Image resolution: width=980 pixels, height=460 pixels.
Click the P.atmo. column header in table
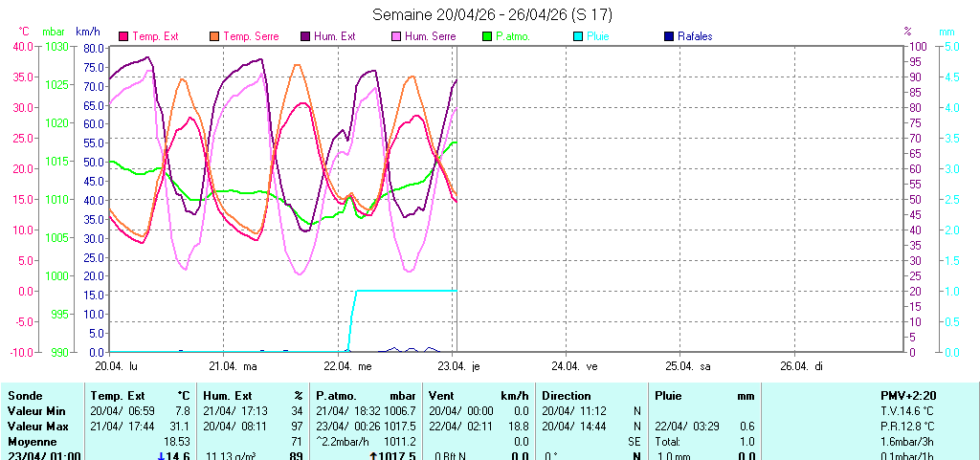pyautogui.click(x=338, y=395)
